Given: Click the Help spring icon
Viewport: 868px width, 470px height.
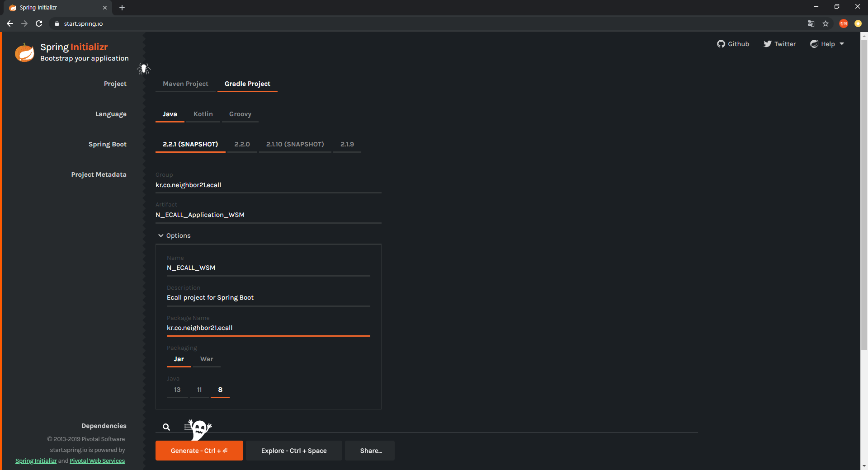Looking at the screenshot, I should coord(814,44).
